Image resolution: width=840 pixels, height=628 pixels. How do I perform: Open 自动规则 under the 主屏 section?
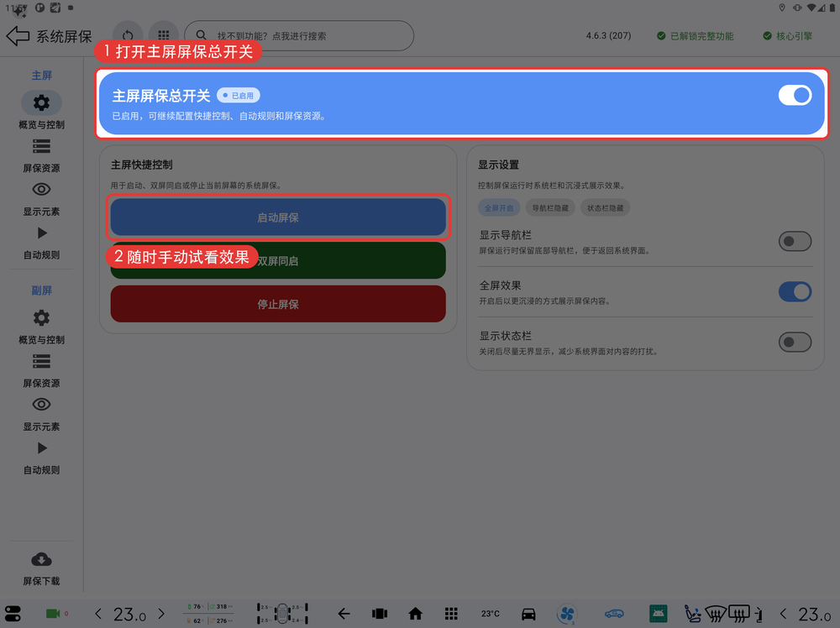pyautogui.click(x=41, y=243)
